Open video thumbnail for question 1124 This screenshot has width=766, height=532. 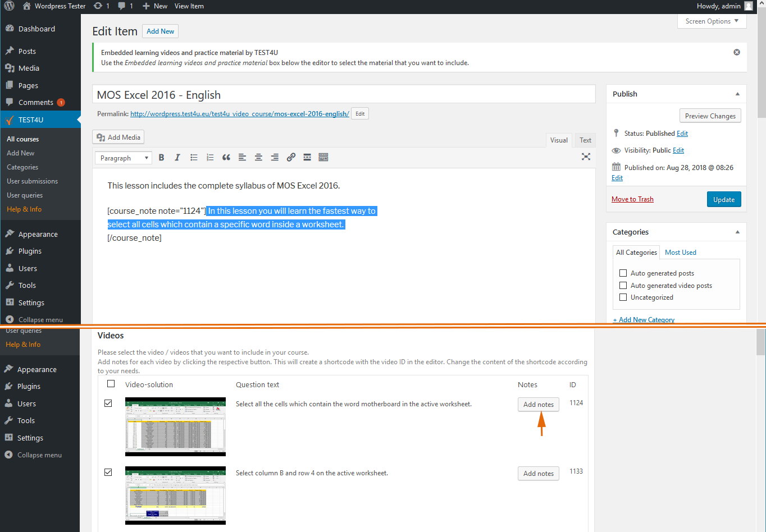pyautogui.click(x=175, y=426)
